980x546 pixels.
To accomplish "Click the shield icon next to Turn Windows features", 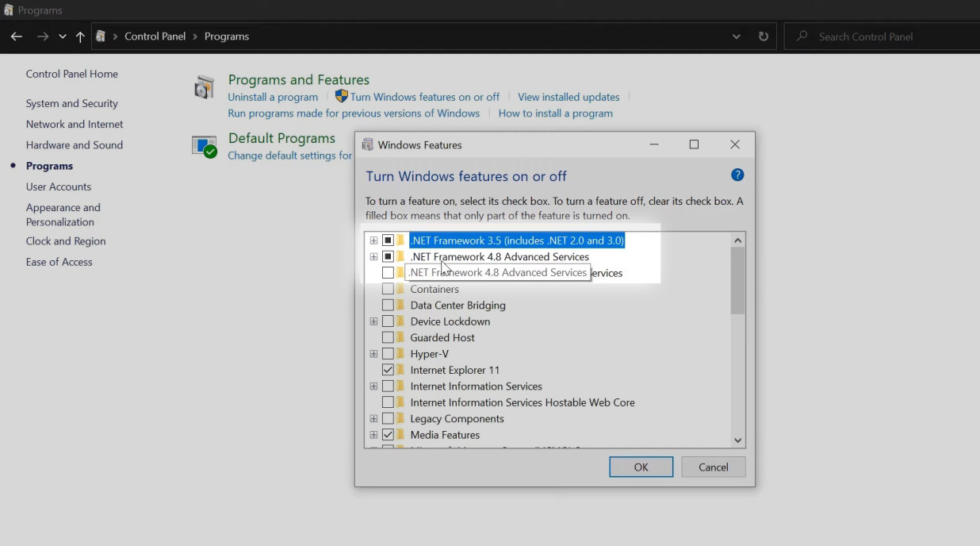I will point(341,96).
